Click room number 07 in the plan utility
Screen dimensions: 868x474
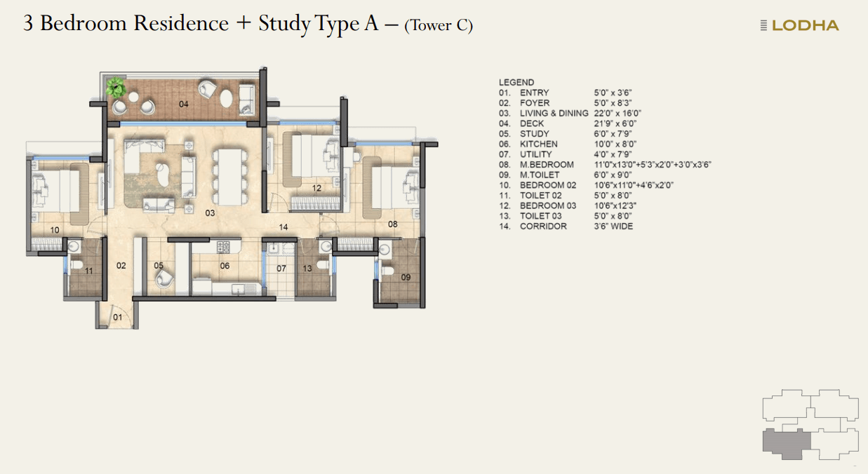281,269
